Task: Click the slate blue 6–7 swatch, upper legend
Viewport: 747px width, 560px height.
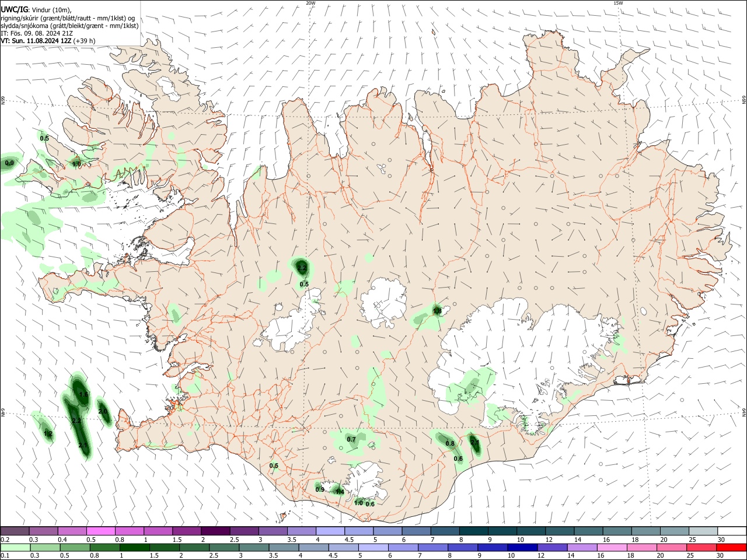Action: pyautogui.click(x=417, y=531)
